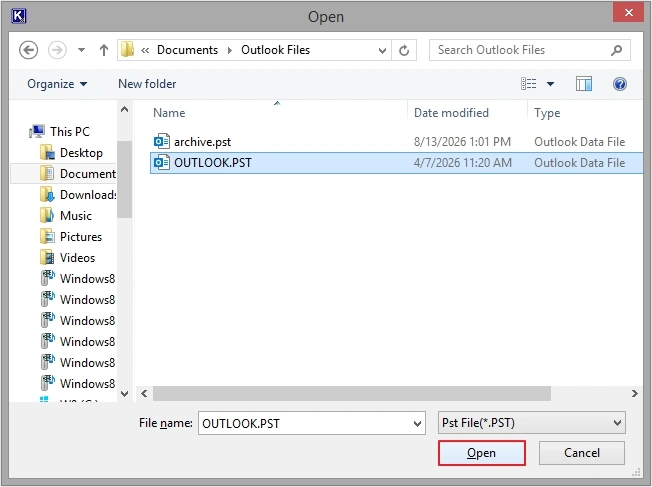Select the OUTLOOK.PST file row
652x487 pixels.
(396, 163)
